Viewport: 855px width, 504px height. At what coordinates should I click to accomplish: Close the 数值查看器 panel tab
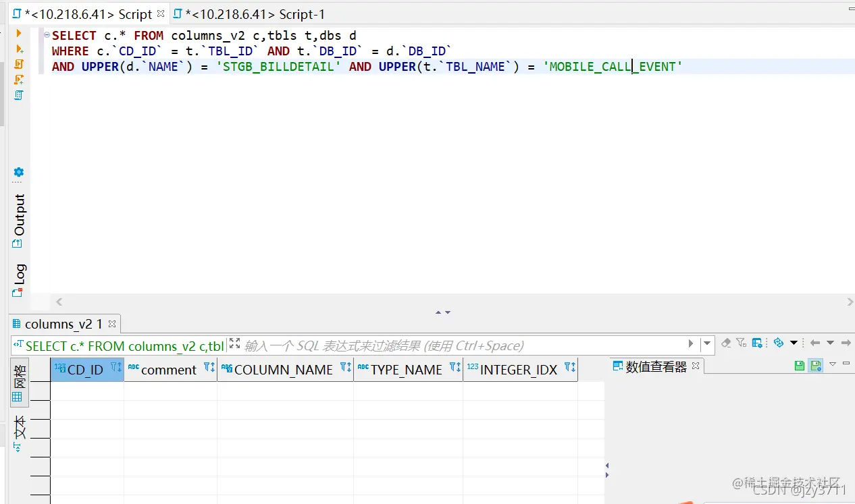[696, 366]
